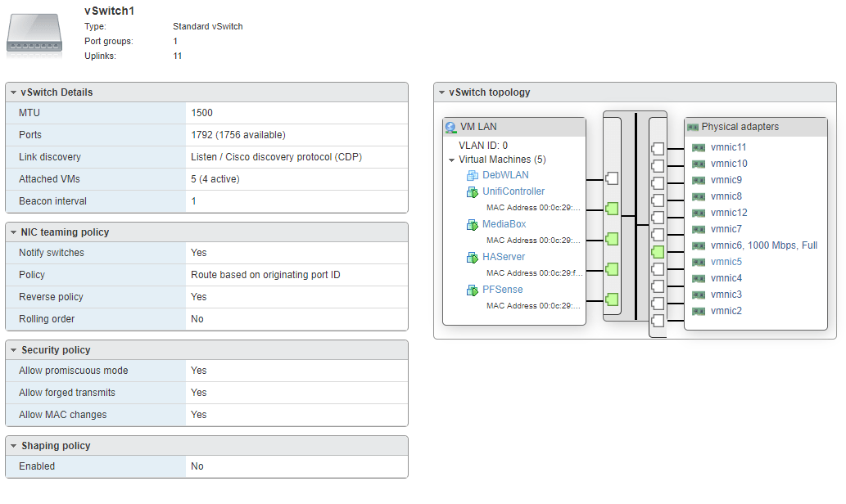Select the DebWLAN virtual machine icon

473,175
